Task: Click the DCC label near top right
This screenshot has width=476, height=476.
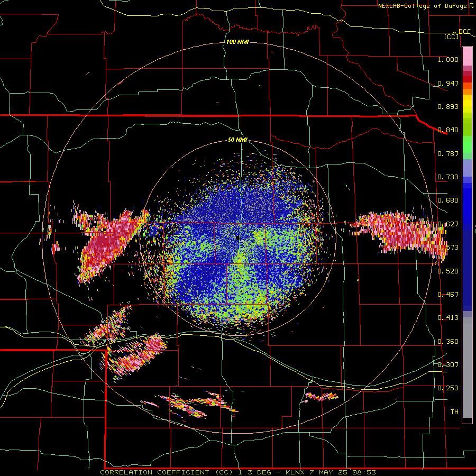Action: tap(464, 32)
